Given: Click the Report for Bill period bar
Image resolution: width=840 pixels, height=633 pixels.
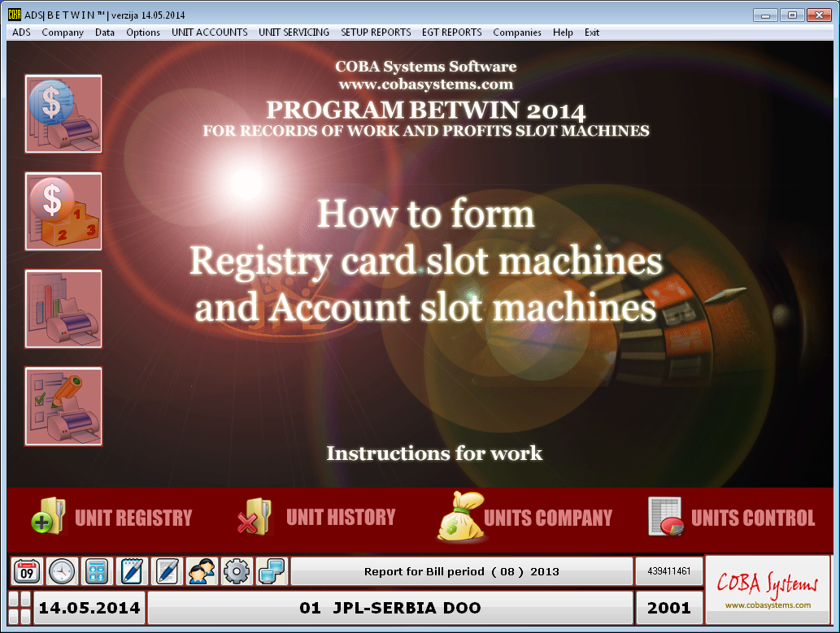Looking at the screenshot, I should coord(462,571).
